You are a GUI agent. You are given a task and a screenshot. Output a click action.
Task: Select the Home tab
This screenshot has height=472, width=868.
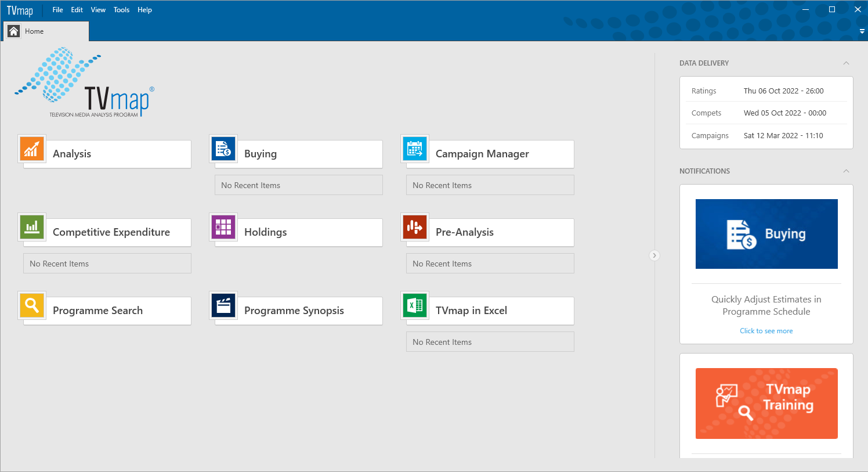click(x=46, y=31)
